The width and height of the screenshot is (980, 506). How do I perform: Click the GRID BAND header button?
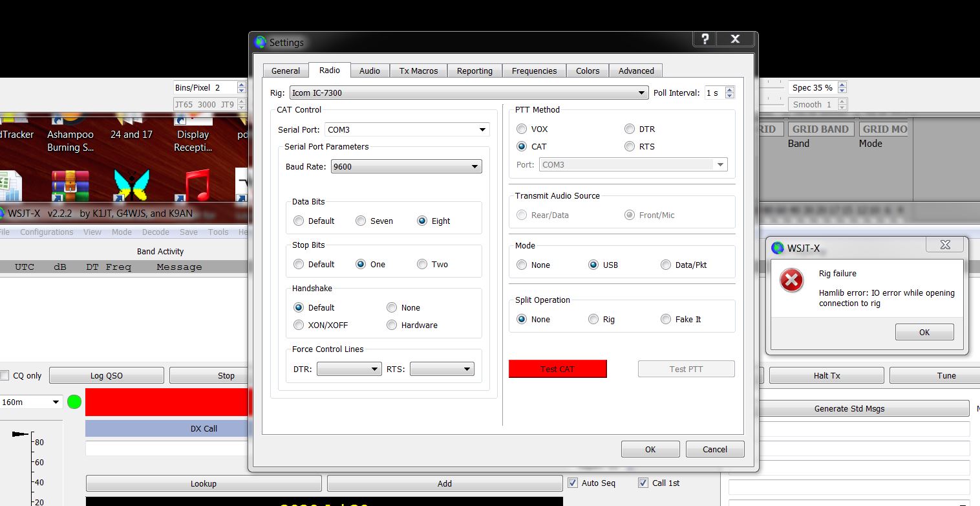[821, 129]
